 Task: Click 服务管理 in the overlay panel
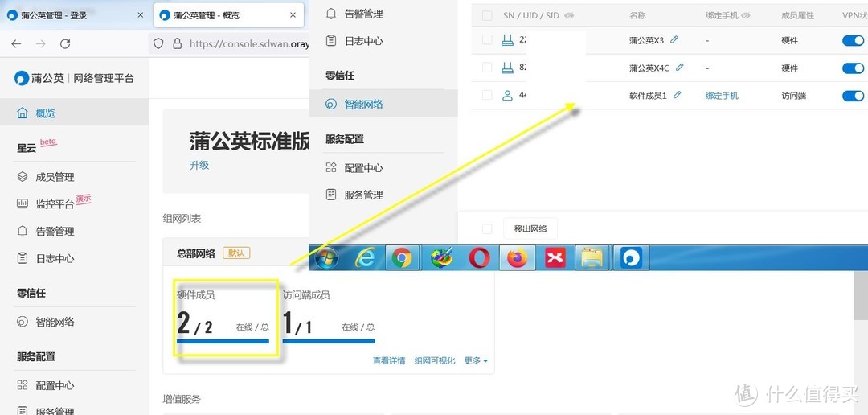click(x=363, y=195)
